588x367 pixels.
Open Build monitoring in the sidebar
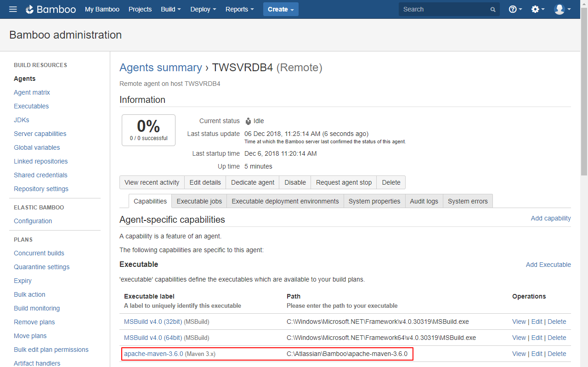point(37,308)
